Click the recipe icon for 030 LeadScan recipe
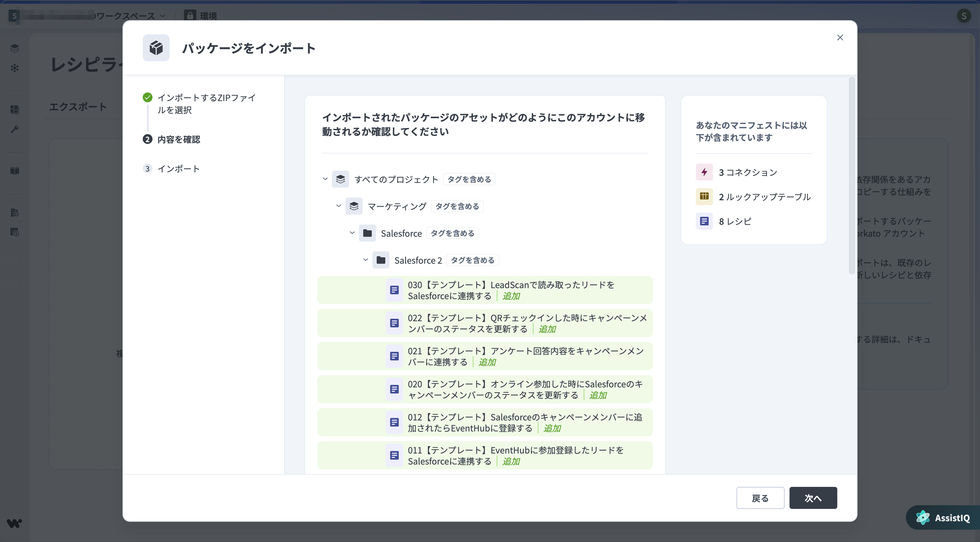980x542 pixels. point(394,290)
